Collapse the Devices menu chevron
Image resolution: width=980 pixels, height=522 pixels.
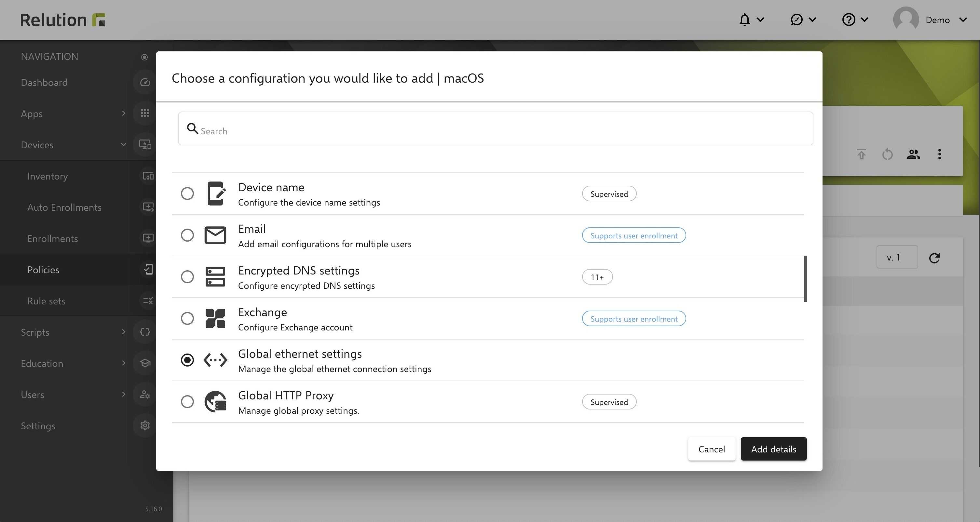pyautogui.click(x=123, y=144)
